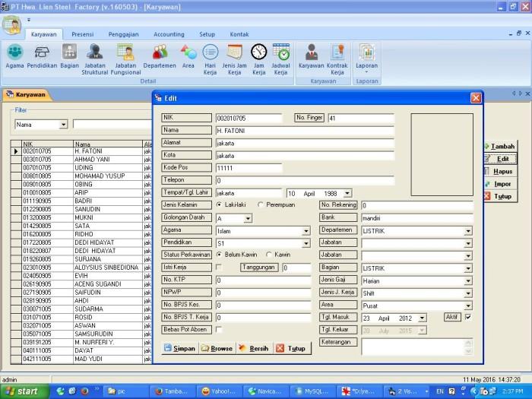Image resolution: width=532 pixels, height=399 pixels.
Task: Choose the Kawin marital status option
Action: click(x=269, y=255)
